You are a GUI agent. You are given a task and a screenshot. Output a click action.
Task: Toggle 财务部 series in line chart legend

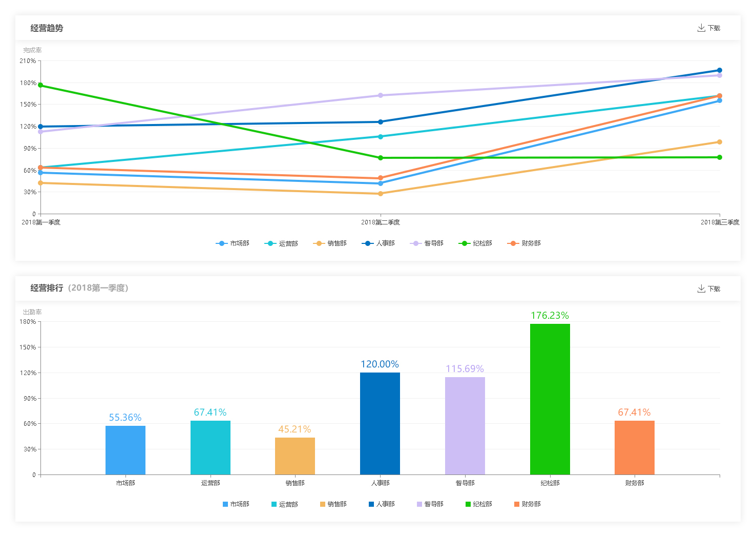pos(524,243)
